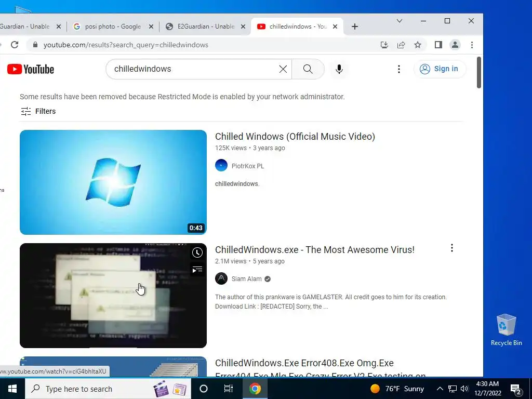
Task: Open action menu for Awesome Virus video
Action: [451, 248]
